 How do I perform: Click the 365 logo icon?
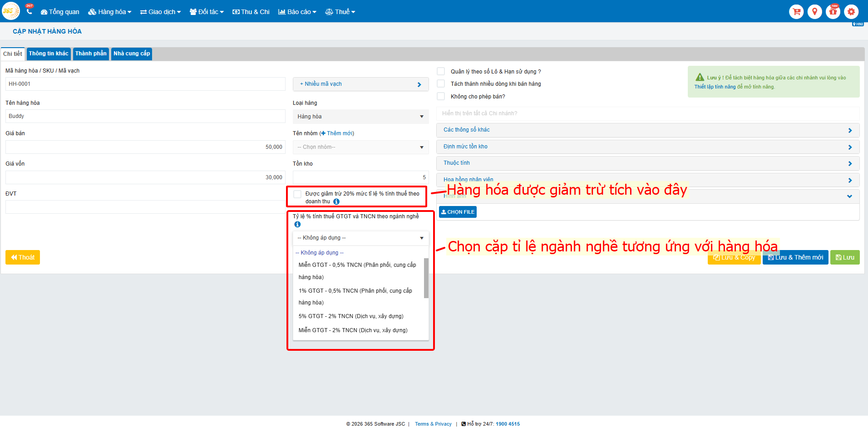[x=10, y=11]
